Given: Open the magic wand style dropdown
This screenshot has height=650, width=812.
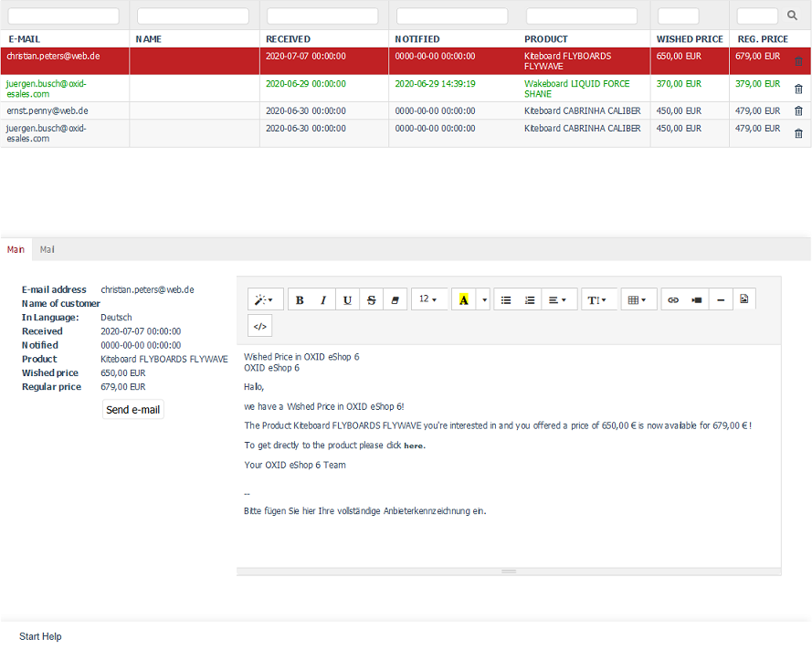Looking at the screenshot, I should pos(264,299).
